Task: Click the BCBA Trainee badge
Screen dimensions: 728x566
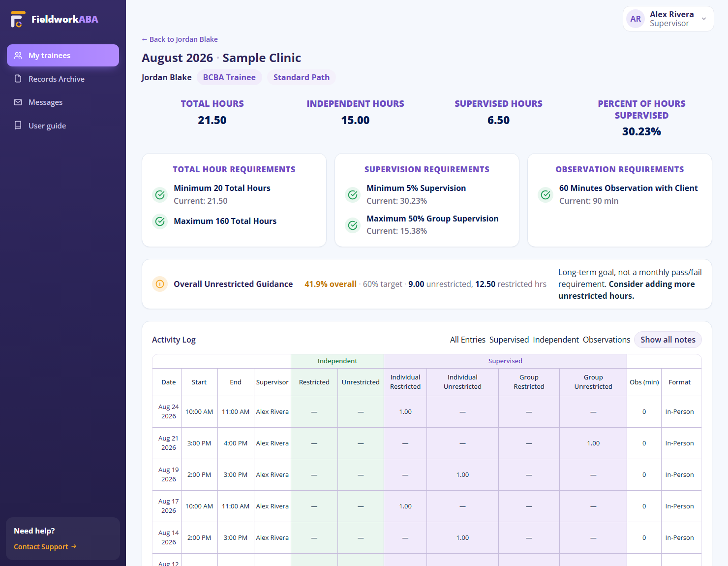Action: point(229,77)
